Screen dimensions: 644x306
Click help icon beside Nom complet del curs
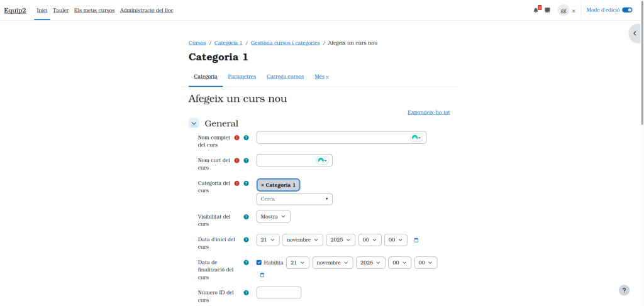click(x=246, y=138)
